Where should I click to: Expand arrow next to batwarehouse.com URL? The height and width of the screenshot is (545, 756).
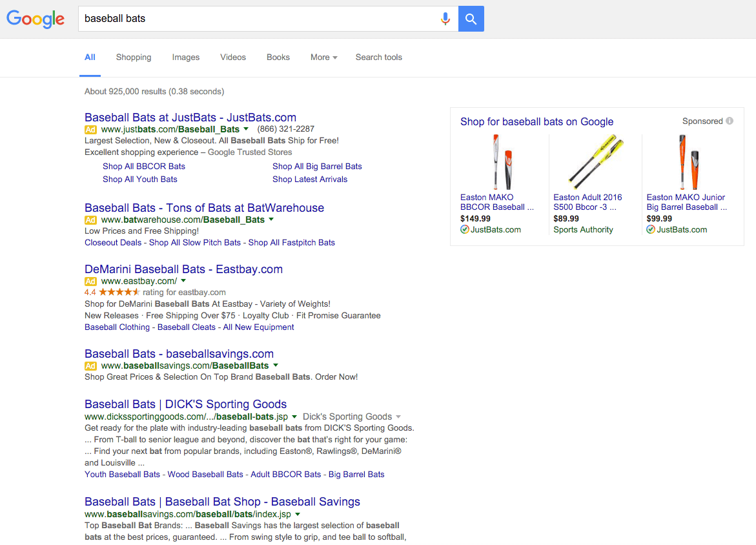coord(271,220)
